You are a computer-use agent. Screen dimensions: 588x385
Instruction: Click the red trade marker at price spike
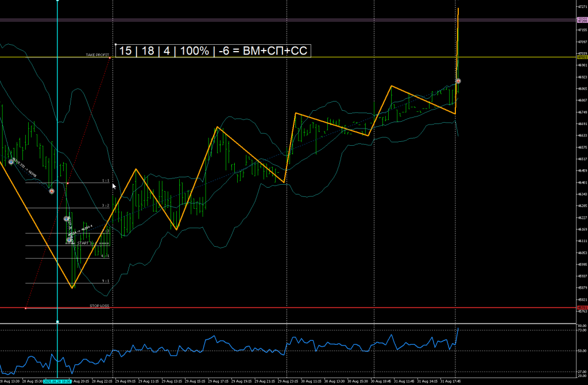point(458,81)
